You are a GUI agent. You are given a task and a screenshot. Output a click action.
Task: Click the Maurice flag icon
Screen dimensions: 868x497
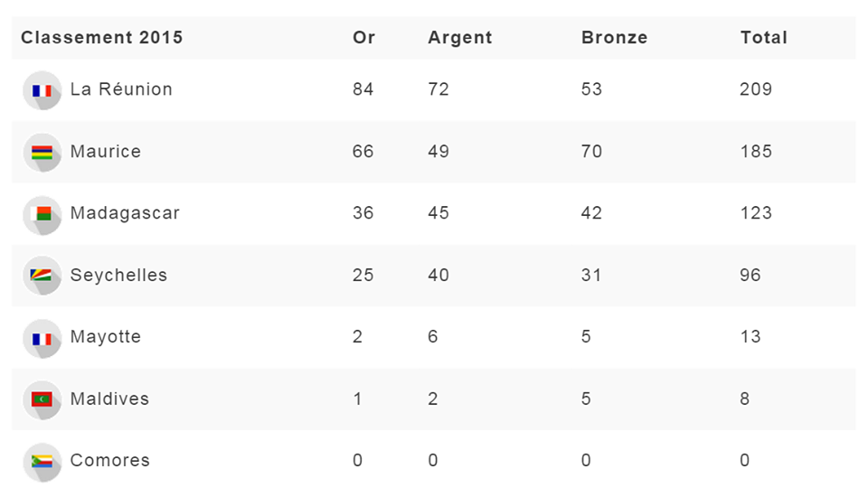click(x=42, y=152)
